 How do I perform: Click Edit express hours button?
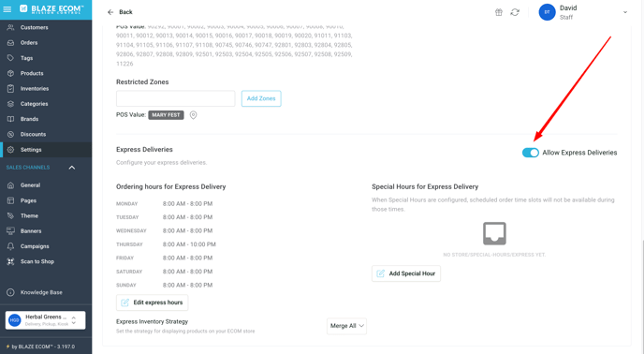pos(152,302)
